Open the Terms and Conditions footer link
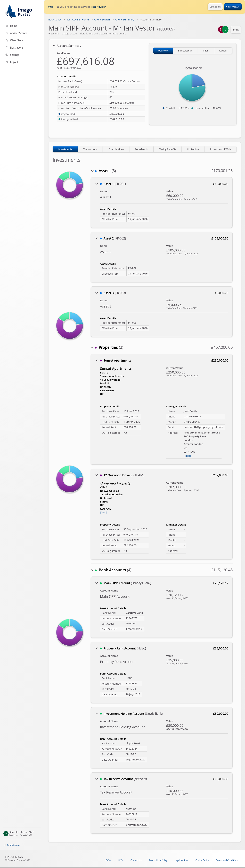This screenshot has height=868, width=245. point(227,860)
